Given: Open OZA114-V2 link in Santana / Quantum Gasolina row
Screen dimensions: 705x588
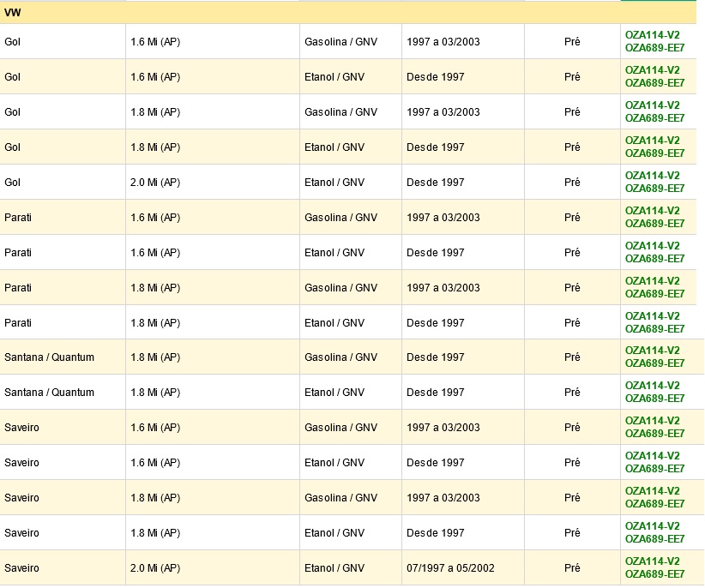Looking at the screenshot, I should pos(652,351).
